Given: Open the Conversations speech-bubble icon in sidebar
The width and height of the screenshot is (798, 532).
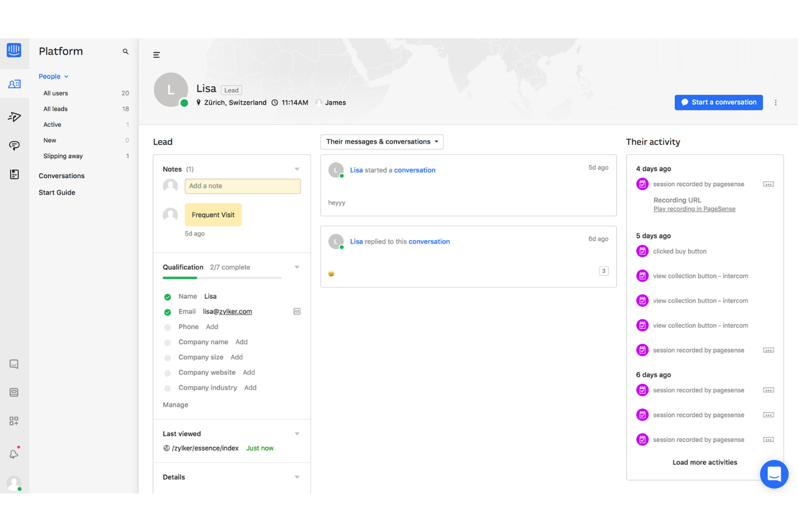Looking at the screenshot, I should 14,146.
